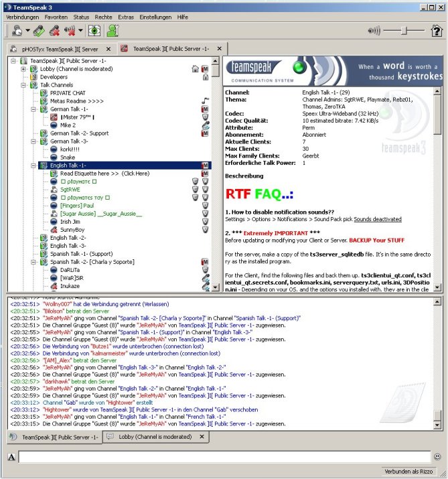448x479 pixels.
Task: Collapse the Spanish Talk -2- channel
Action: pos(33,262)
